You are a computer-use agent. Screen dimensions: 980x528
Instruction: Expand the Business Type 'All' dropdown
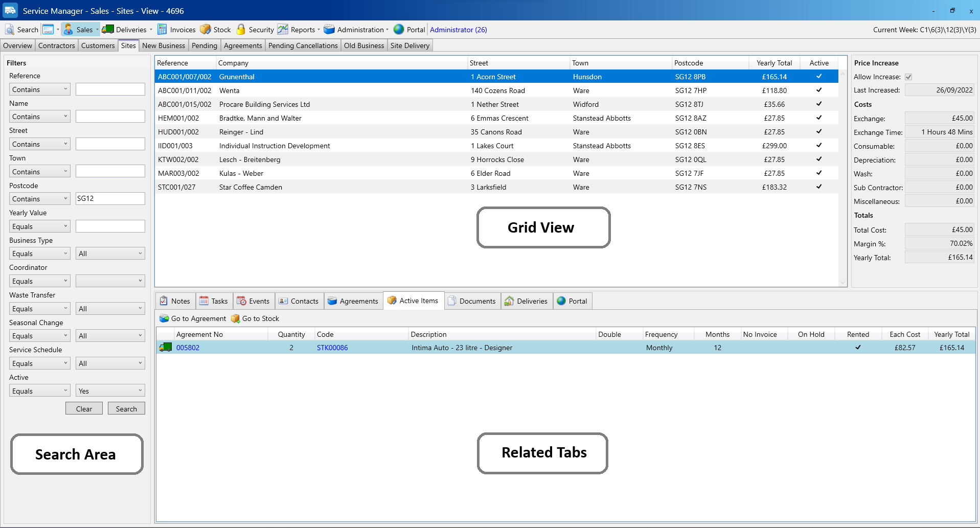(110, 254)
